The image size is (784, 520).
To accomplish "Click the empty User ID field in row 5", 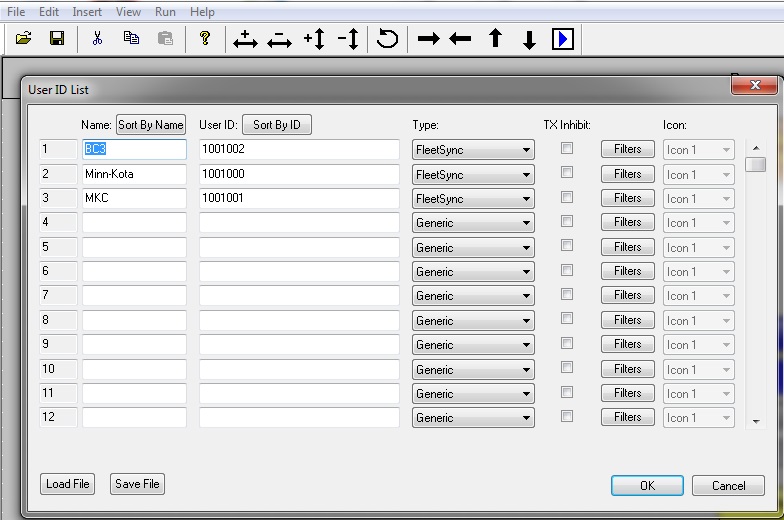I will 299,247.
